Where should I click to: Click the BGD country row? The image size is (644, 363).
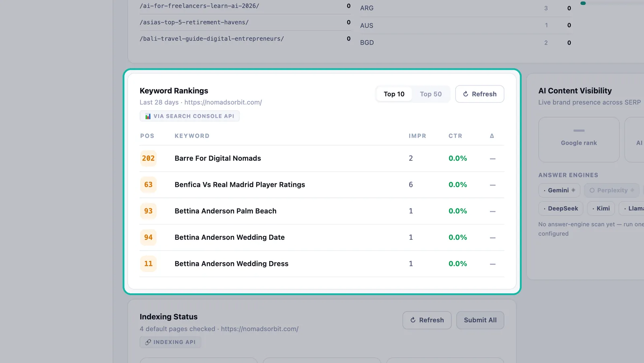(465, 43)
